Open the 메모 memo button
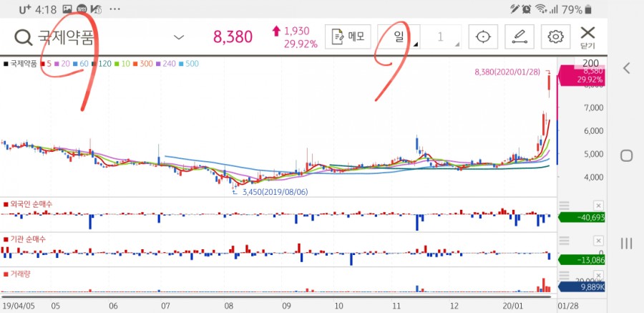 tap(348, 37)
